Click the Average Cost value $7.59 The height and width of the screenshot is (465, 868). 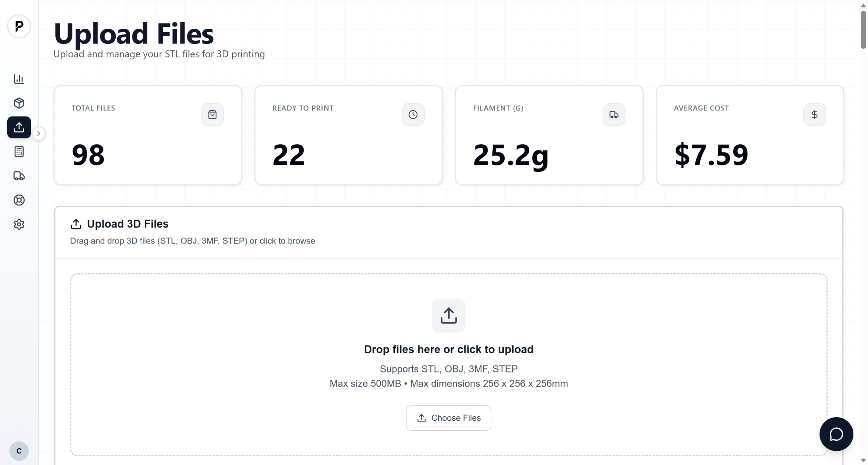coord(711,155)
